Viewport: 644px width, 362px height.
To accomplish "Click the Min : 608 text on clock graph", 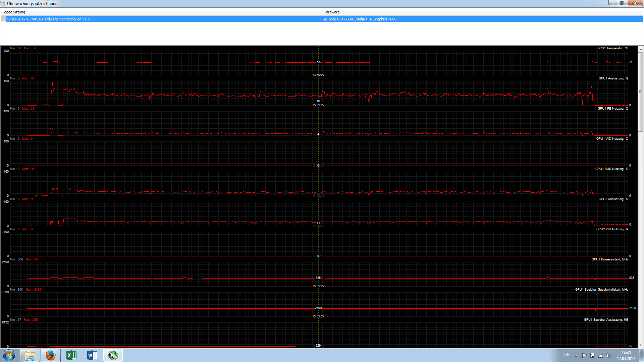I will point(16,259).
